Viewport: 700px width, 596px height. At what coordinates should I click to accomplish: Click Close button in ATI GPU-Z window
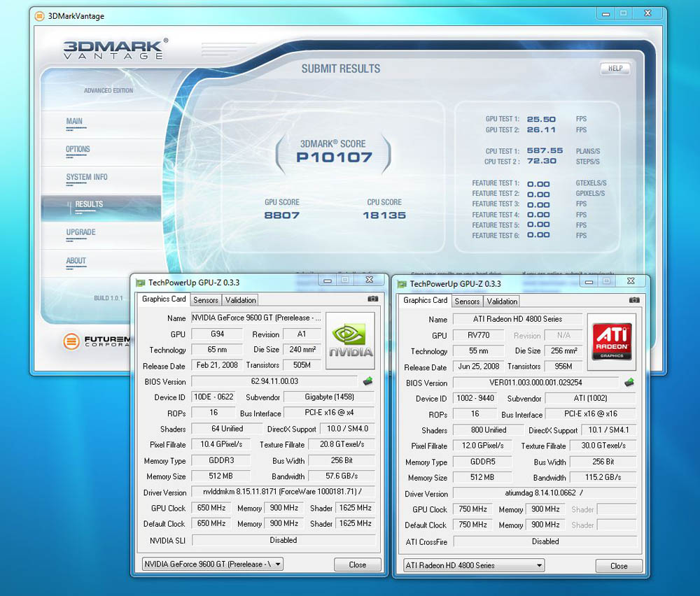(x=619, y=566)
